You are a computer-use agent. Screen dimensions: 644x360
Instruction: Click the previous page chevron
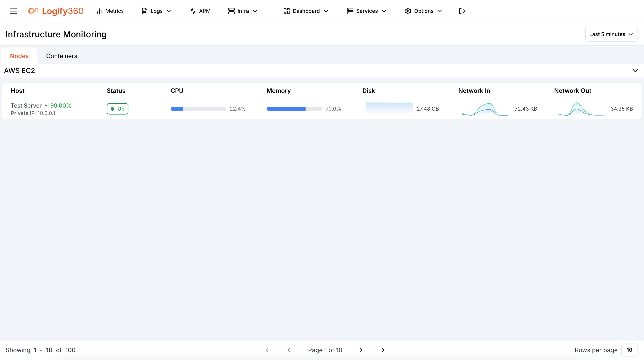pyautogui.click(x=289, y=350)
